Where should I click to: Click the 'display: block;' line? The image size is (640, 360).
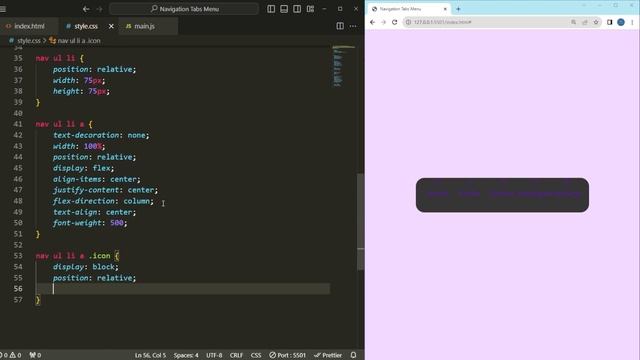(85, 267)
